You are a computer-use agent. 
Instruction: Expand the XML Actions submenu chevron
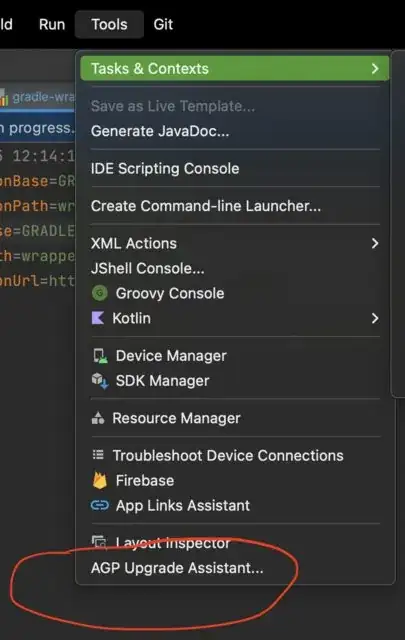(x=375, y=243)
